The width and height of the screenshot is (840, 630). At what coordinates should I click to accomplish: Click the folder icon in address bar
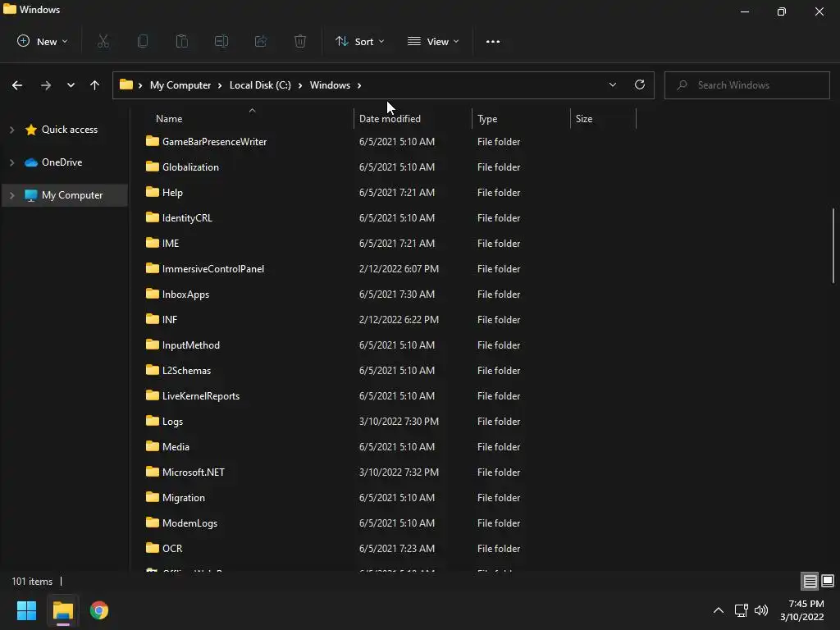click(126, 84)
